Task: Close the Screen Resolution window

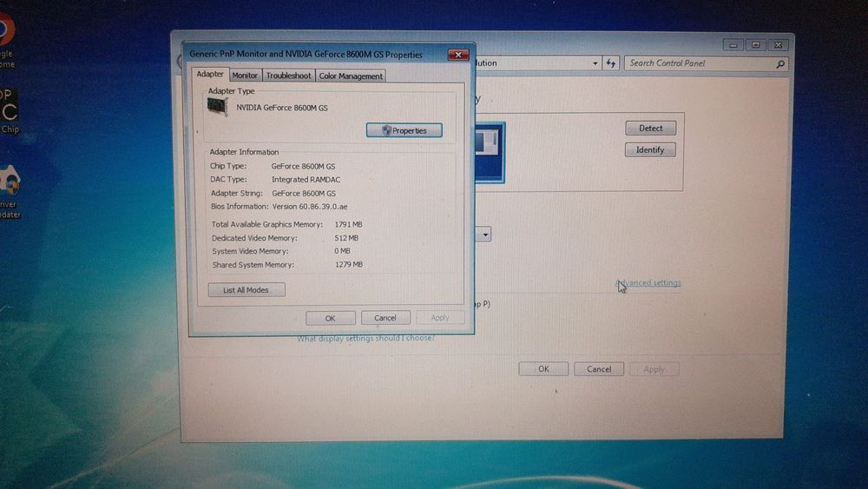Action: click(x=779, y=45)
